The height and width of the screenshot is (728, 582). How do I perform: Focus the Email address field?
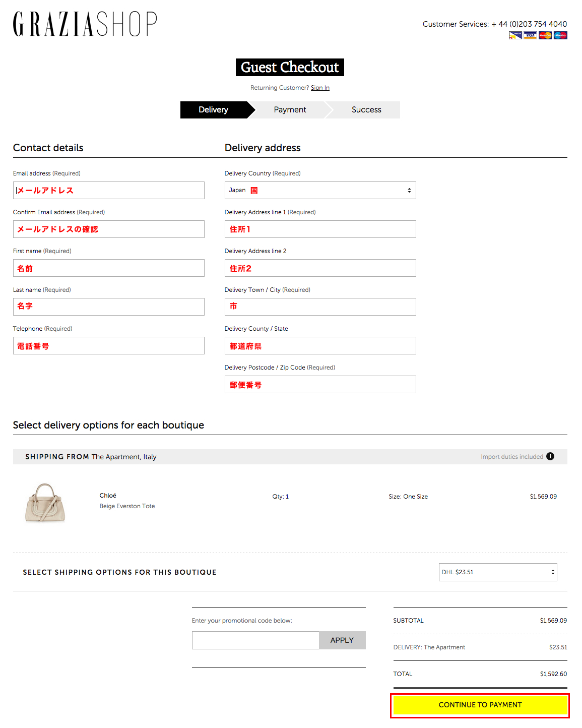109,190
